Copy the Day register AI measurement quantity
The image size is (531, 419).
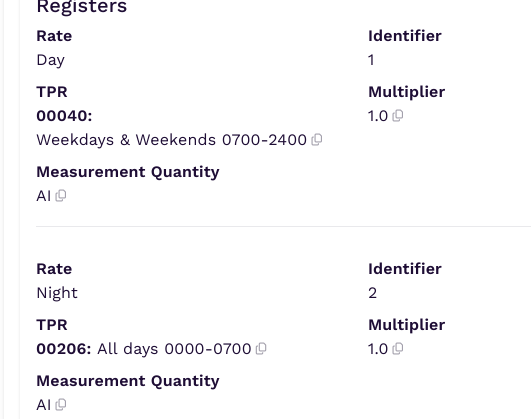point(61,196)
